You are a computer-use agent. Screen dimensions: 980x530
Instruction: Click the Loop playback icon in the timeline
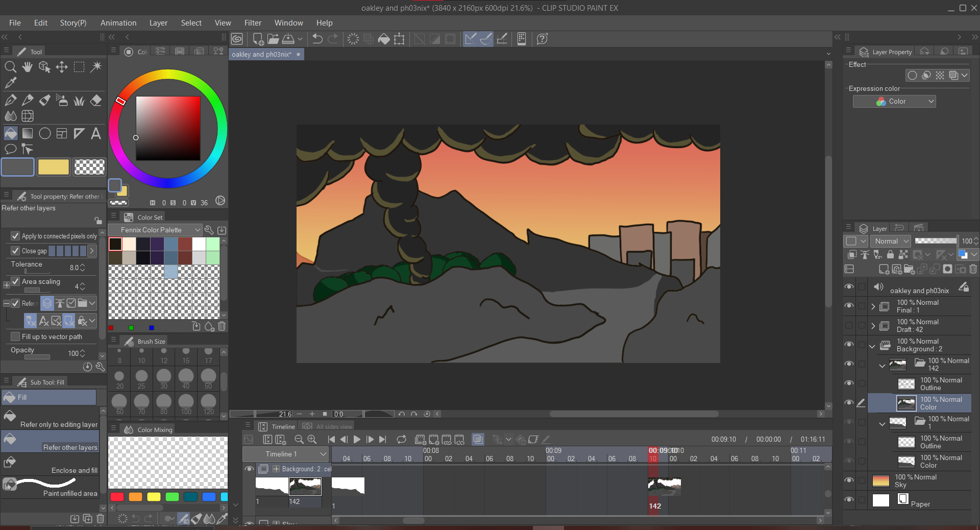(402, 440)
